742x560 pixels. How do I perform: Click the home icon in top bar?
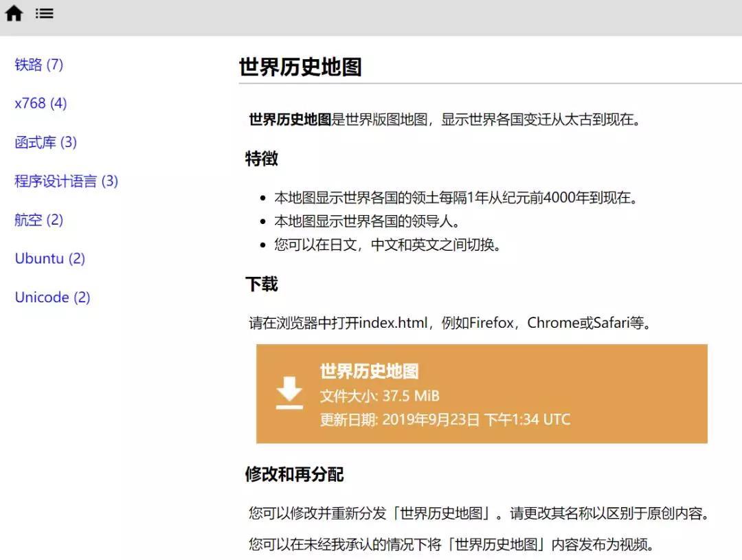(14, 14)
